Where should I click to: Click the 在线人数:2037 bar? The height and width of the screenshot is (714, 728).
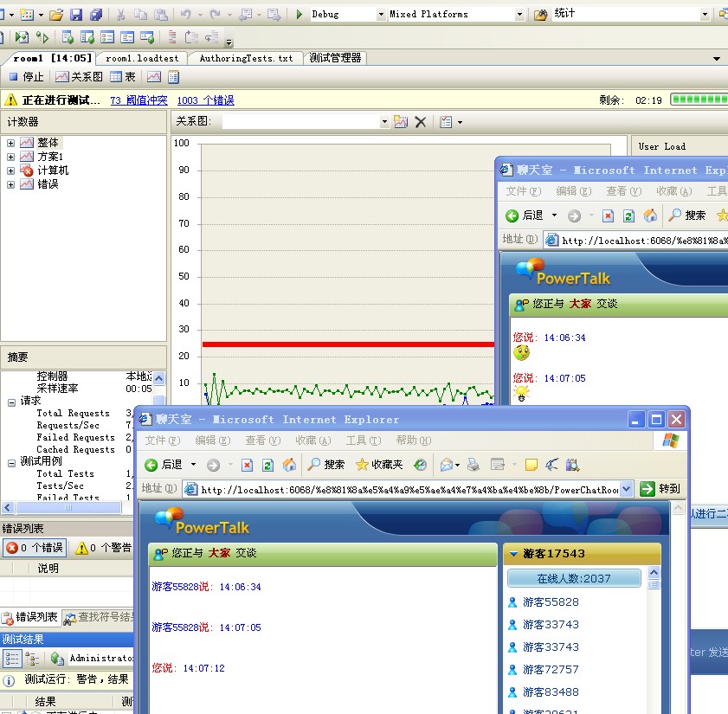click(574, 578)
